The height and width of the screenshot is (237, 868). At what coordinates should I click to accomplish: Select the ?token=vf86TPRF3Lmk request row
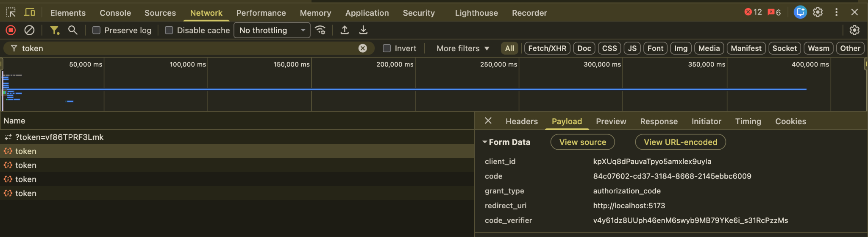[x=237, y=137]
